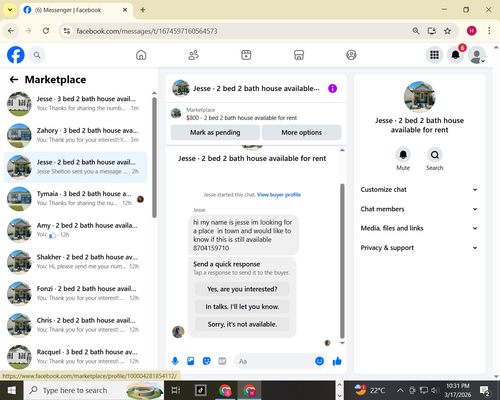The image size is (500, 400).
Task: Open the Marketplace storefront icon
Action: coord(299,55)
